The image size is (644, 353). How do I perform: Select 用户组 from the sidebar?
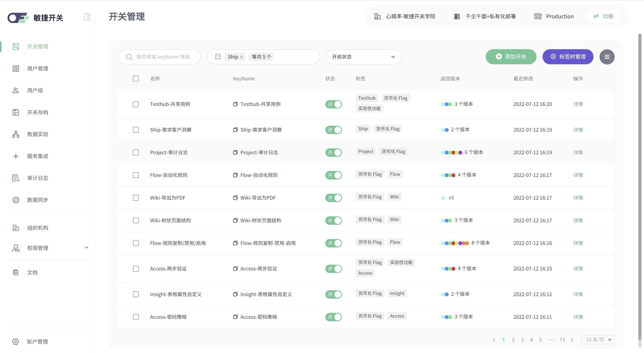coord(35,90)
